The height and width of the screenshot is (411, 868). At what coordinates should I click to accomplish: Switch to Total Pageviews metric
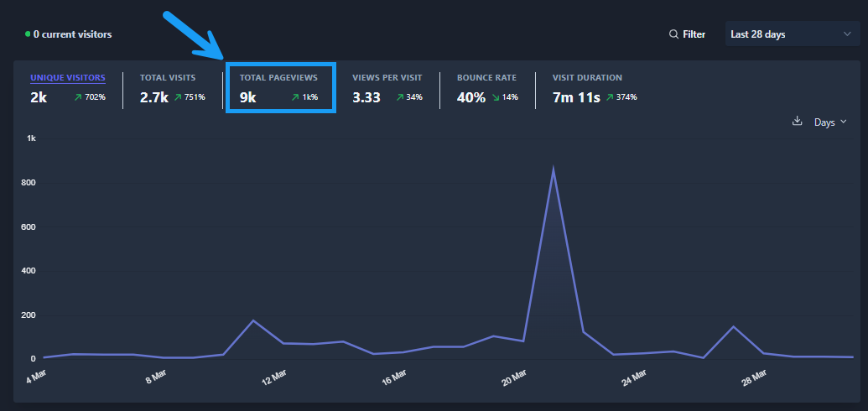click(278, 78)
